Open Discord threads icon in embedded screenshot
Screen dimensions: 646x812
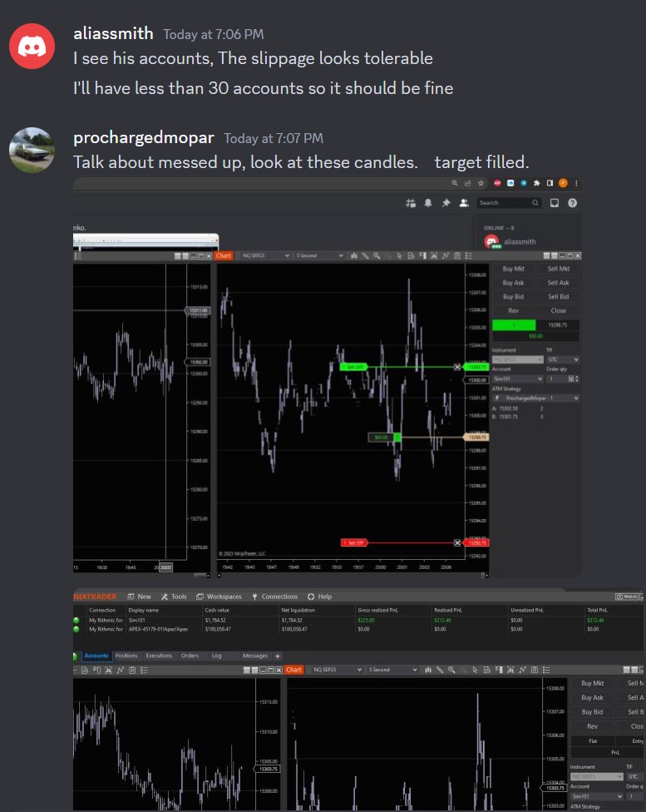coord(411,203)
